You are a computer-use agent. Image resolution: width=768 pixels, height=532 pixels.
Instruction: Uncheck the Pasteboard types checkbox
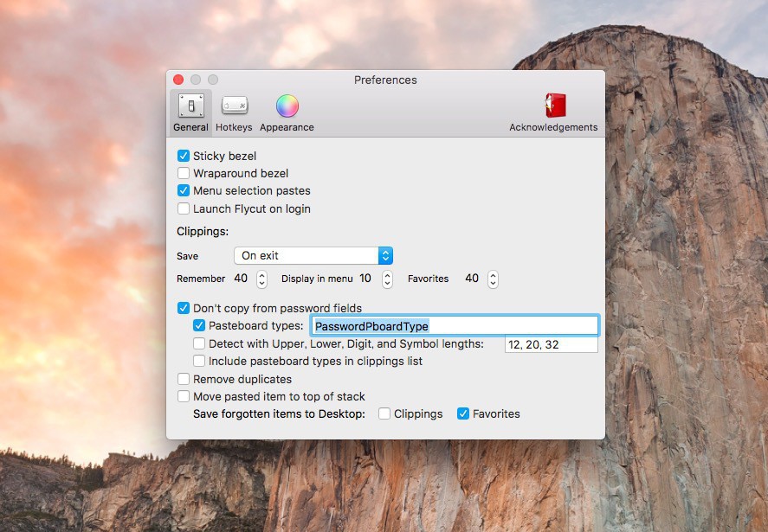point(199,325)
